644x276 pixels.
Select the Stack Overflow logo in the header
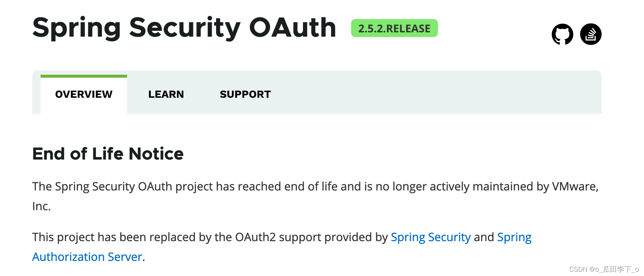click(x=591, y=34)
